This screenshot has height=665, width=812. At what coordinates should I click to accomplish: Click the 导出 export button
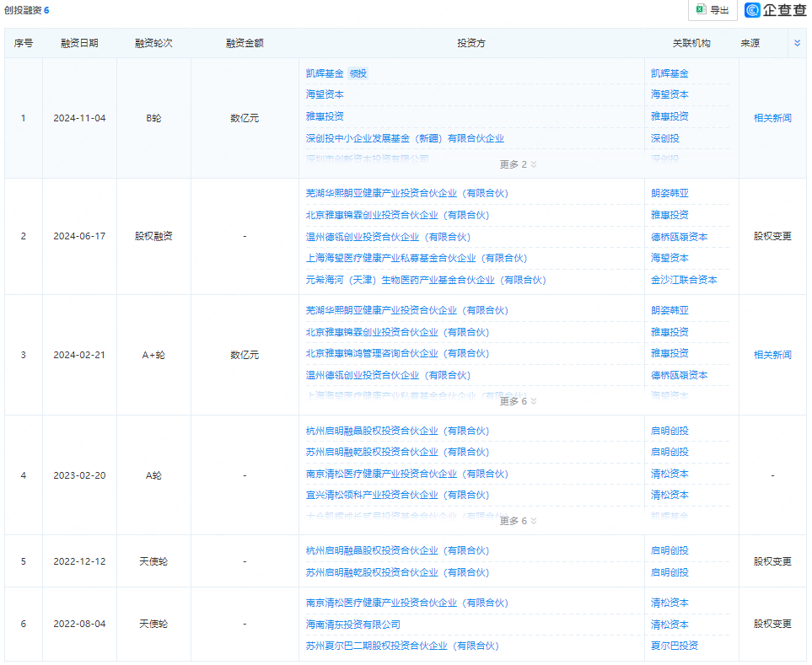713,10
